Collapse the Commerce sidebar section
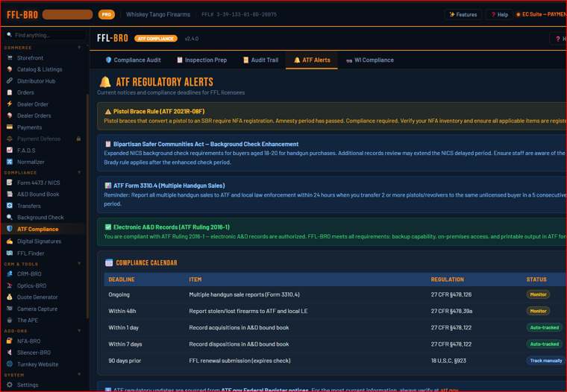This screenshot has height=392, width=567. (x=79, y=48)
